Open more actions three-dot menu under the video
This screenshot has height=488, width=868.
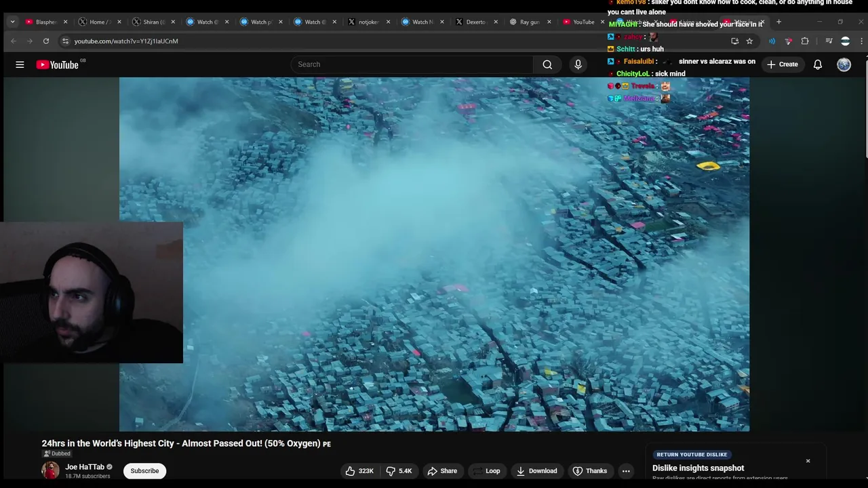(626, 471)
